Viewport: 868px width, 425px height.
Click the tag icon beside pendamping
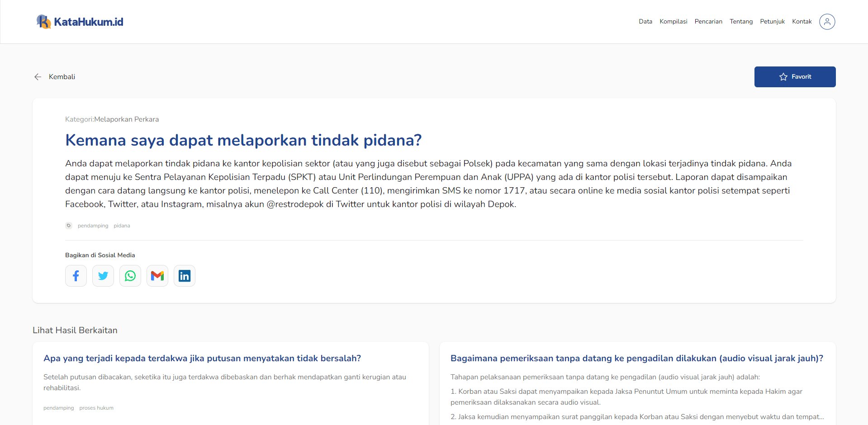[x=69, y=226]
